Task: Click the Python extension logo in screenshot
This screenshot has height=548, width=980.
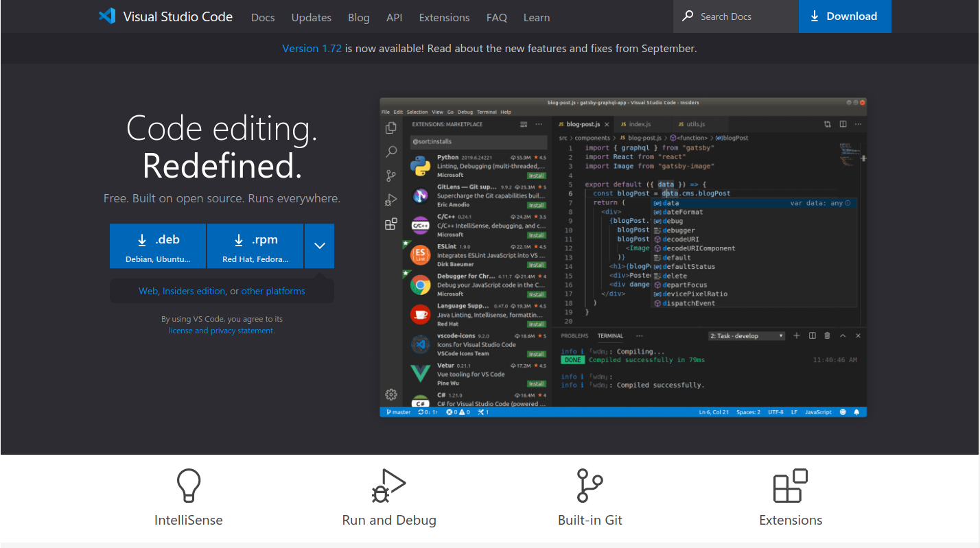Action: click(x=420, y=165)
